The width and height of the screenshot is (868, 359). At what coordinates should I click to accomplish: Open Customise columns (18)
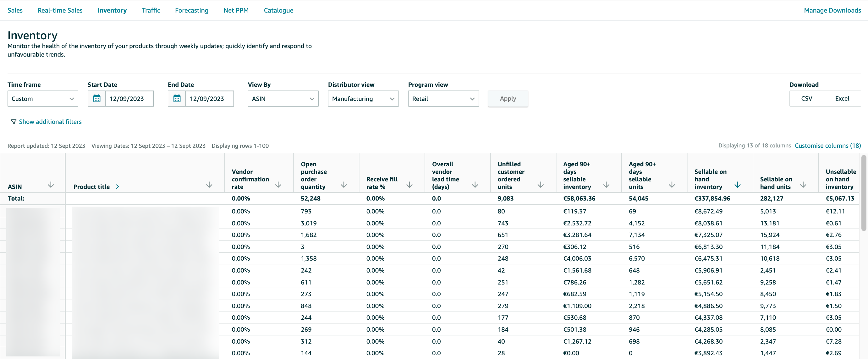point(828,146)
